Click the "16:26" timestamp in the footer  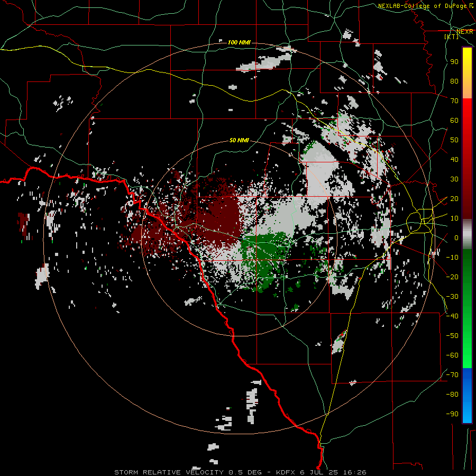tap(355, 472)
